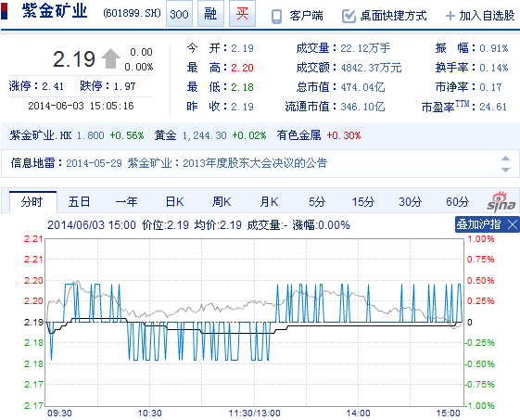Open the 黄金 gold price link
520x420 pixels.
165,135
